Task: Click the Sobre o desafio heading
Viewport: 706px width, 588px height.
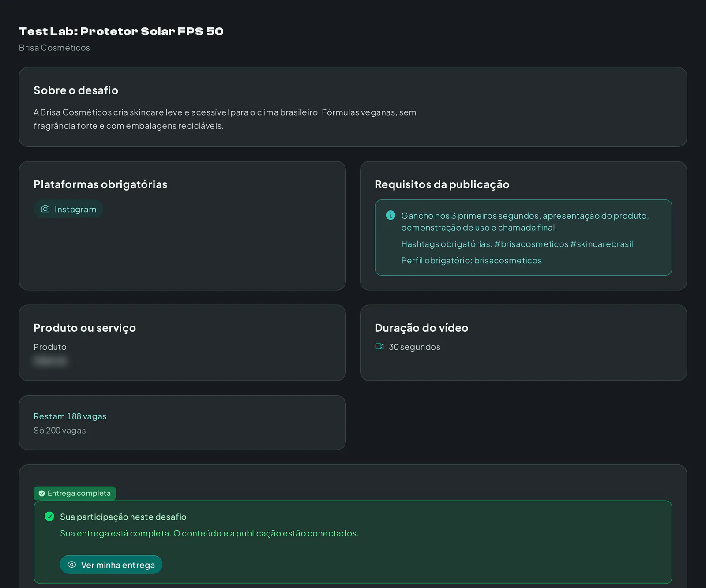Action: [76, 90]
